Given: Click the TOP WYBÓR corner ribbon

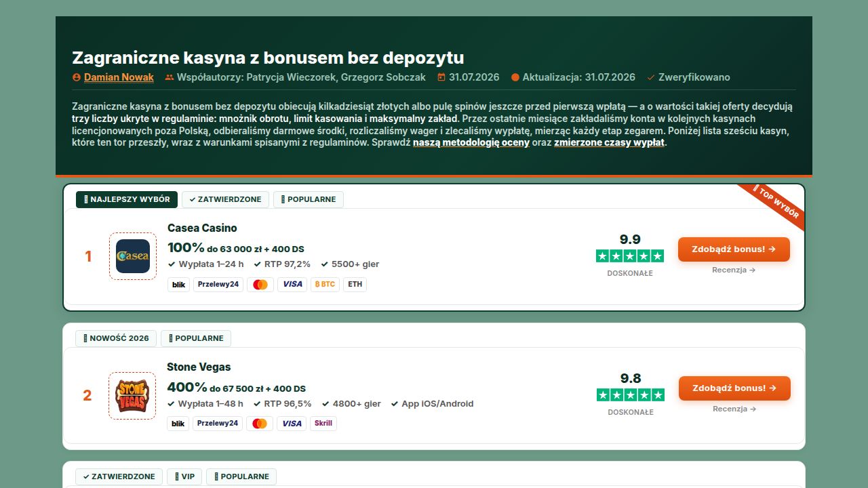Looking at the screenshot, I should 776,203.
